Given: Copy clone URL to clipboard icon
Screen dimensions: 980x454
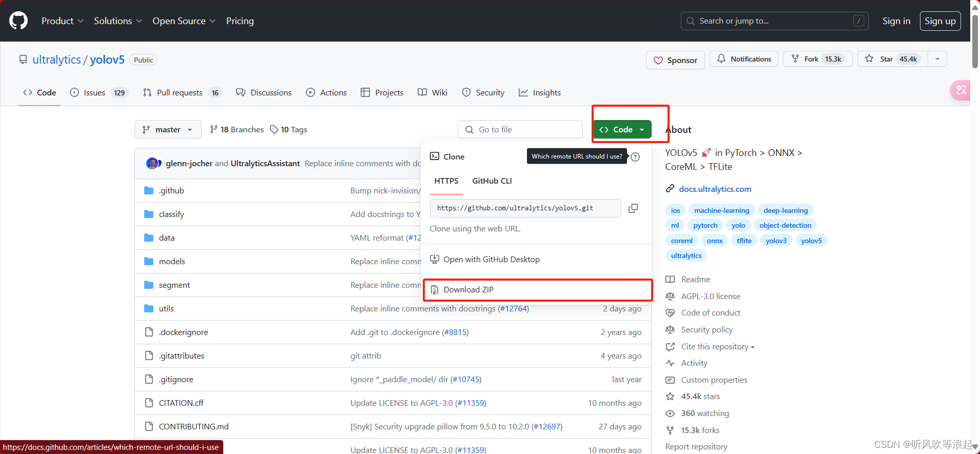Looking at the screenshot, I should click(633, 208).
